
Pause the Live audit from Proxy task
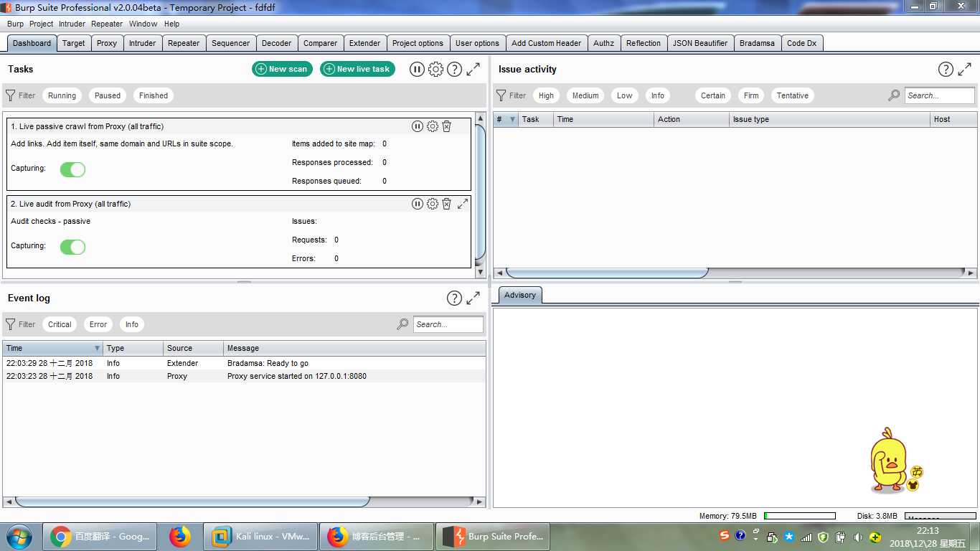[x=418, y=204]
